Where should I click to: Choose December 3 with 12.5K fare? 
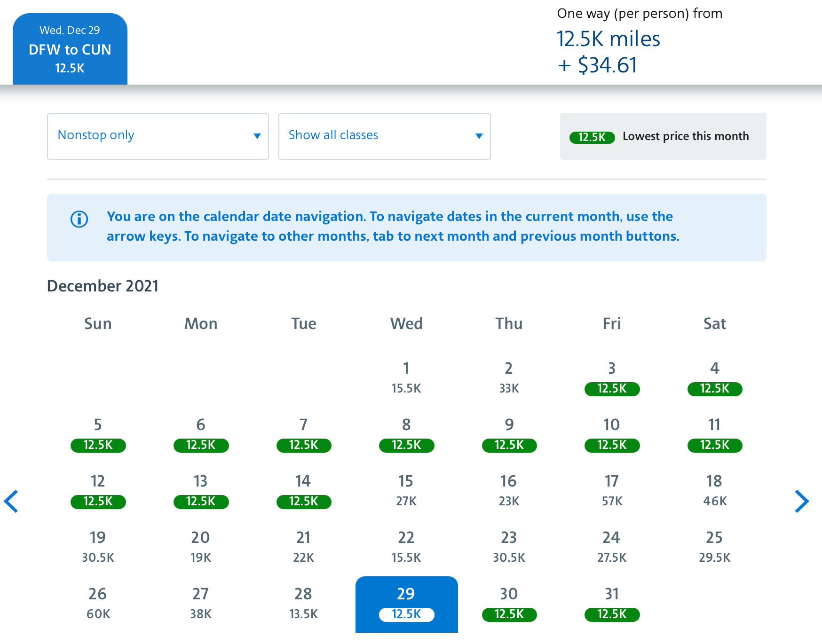click(612, 378)
